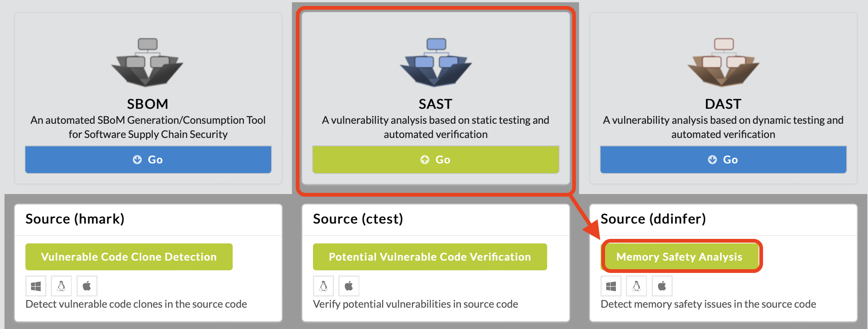Expand DAST section with Go button
Image resolution: width=868 pixels, height=329 pixels.
pyautogui.click(x=723, y=160)
